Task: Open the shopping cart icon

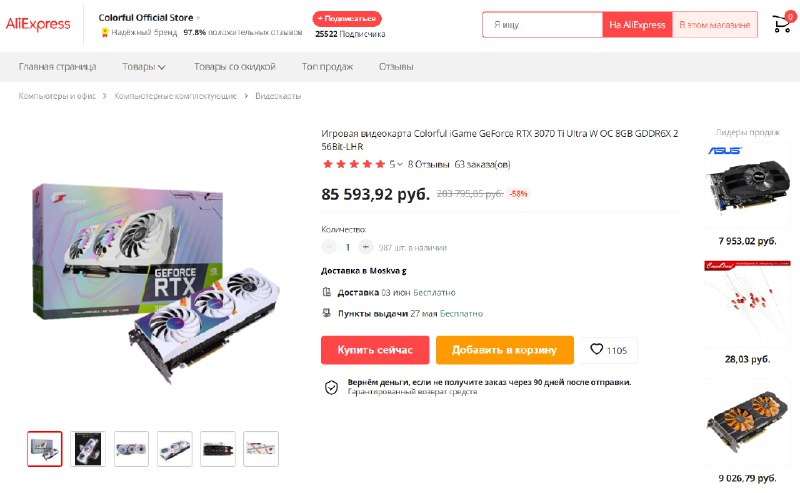Action: click(x=781, y=24)
